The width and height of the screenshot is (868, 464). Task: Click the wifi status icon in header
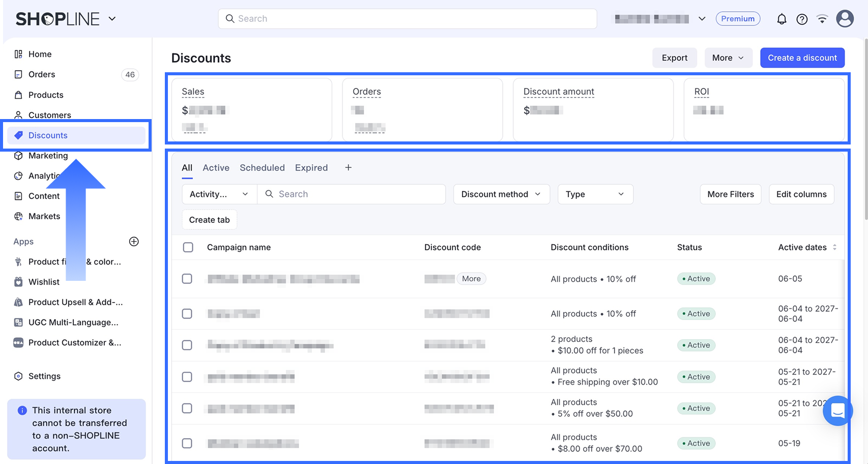(x=822, y=19)
